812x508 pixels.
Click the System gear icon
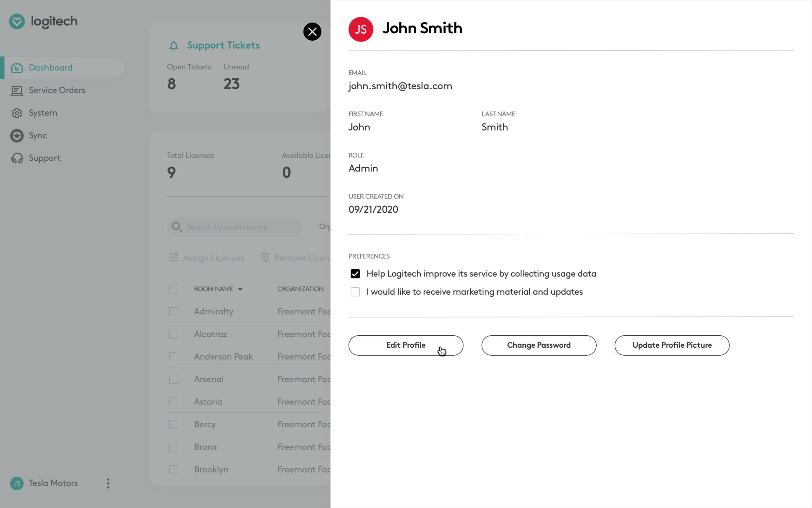[17, 113]
